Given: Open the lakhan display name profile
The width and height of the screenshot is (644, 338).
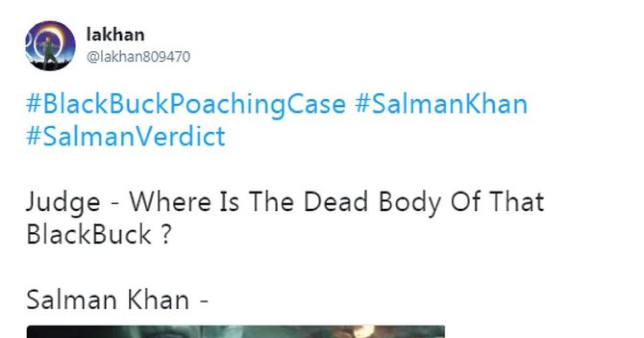Looking at the screenshot, I should [115, 35].
